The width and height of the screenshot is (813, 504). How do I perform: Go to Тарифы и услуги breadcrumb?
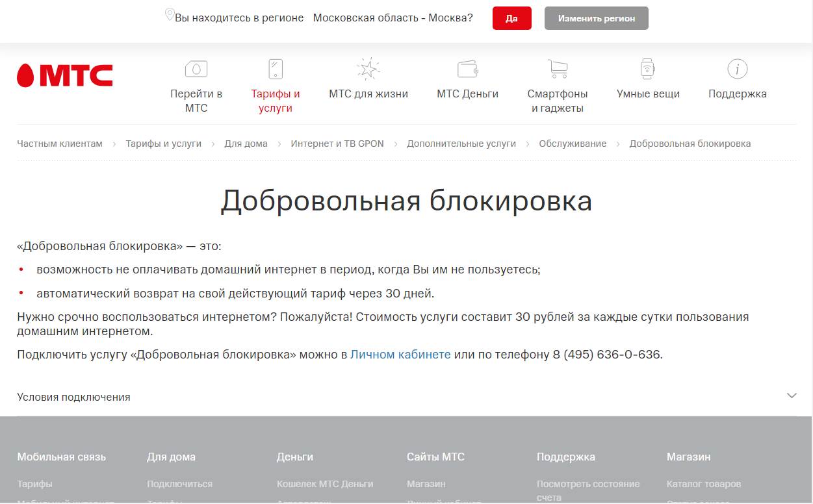pos(164,144)
